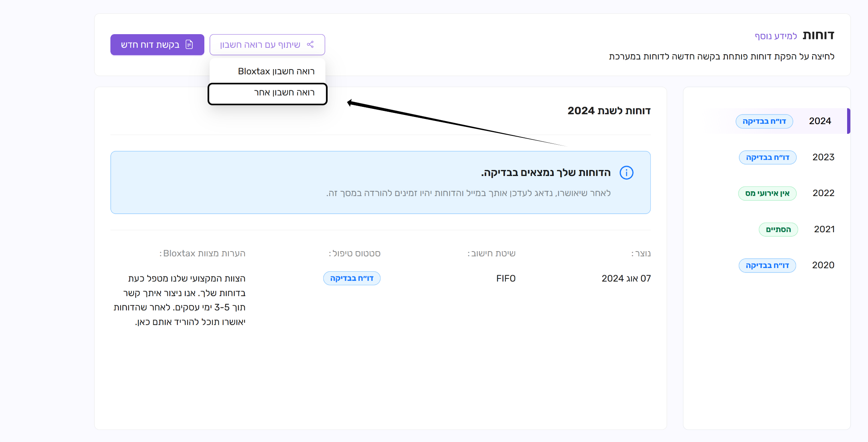Click the 2024 report-in-review status badge
The image size is (868, 442).
pyautogui.click(x=764, y=121)
